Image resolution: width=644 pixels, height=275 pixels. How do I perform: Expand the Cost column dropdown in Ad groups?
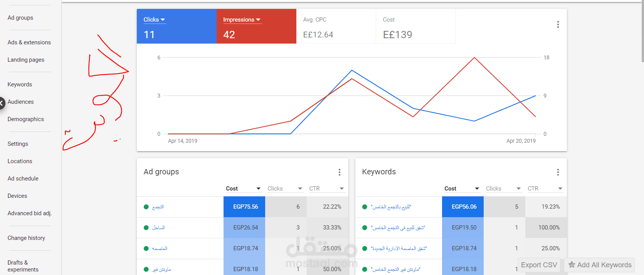pyautogui.click(x=259, y=189)
